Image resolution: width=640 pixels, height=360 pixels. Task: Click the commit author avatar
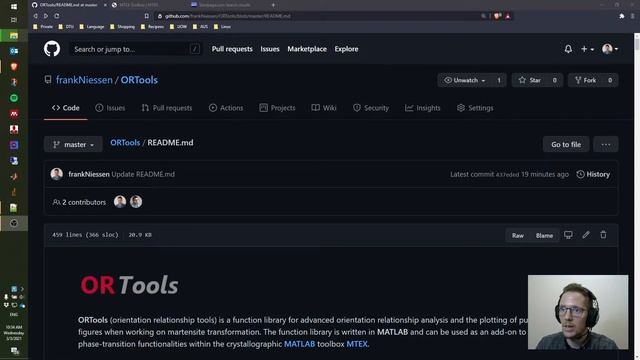(x=57, y=174)
